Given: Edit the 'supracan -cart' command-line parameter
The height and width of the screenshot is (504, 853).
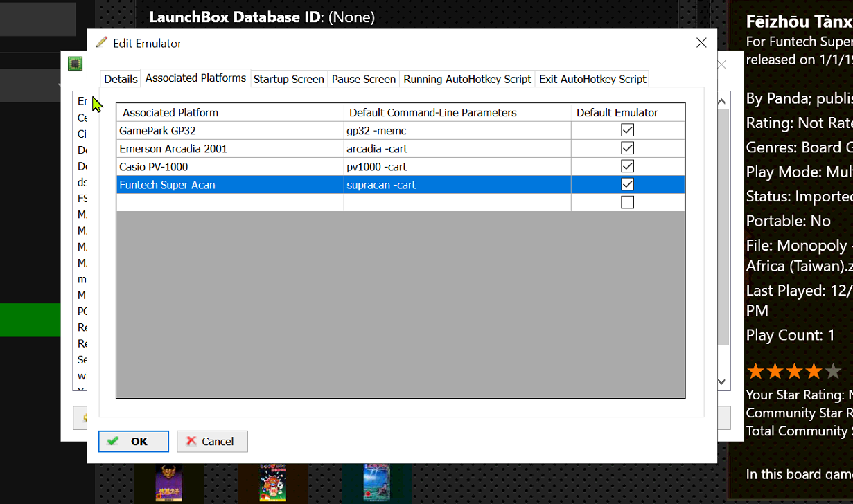Looking at the screenshot, I should click(457, 184).
